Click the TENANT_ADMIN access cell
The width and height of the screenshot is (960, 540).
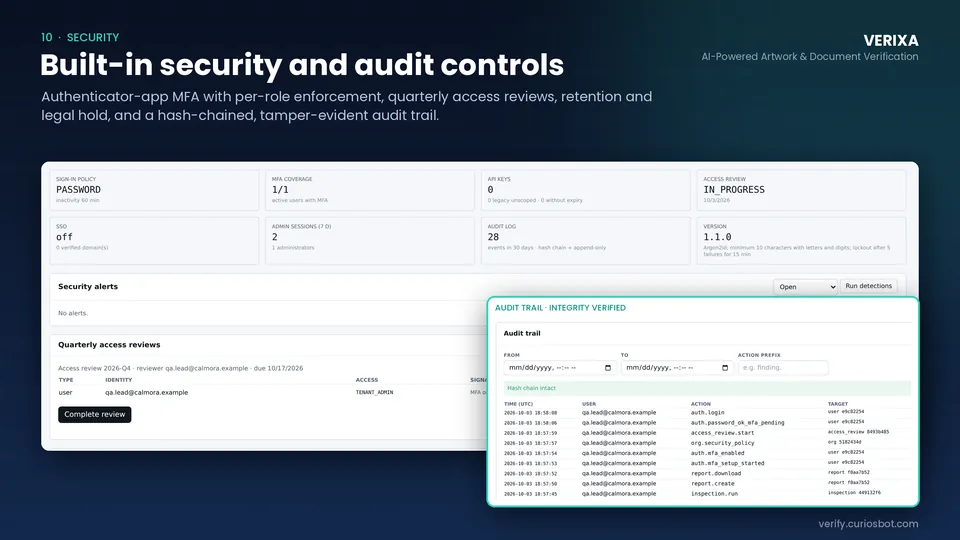click(x=374, y=392)
